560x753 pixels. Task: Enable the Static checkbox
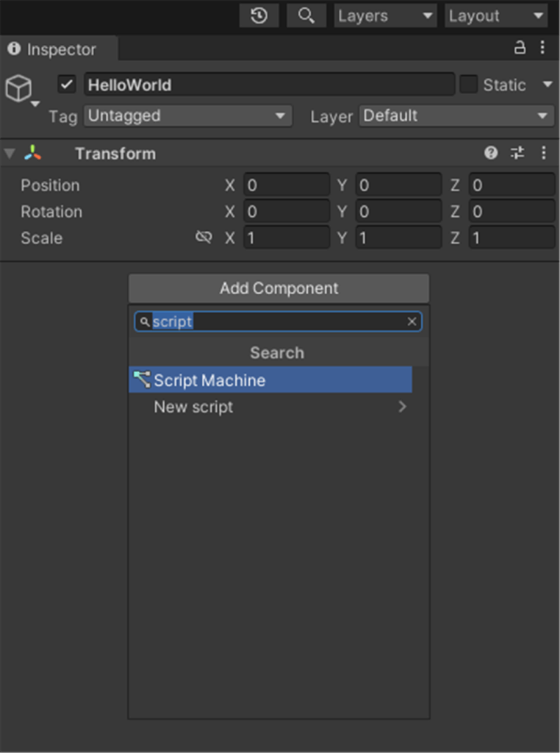(x=468, y=85)
